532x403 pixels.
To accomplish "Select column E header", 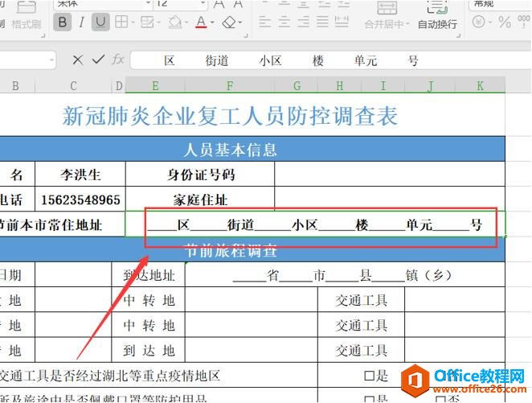I will (155, 85).
